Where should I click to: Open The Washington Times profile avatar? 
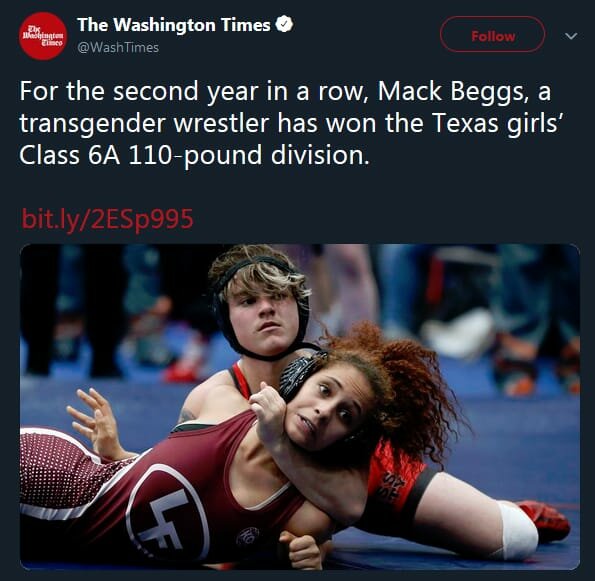[x=43, y=36]
